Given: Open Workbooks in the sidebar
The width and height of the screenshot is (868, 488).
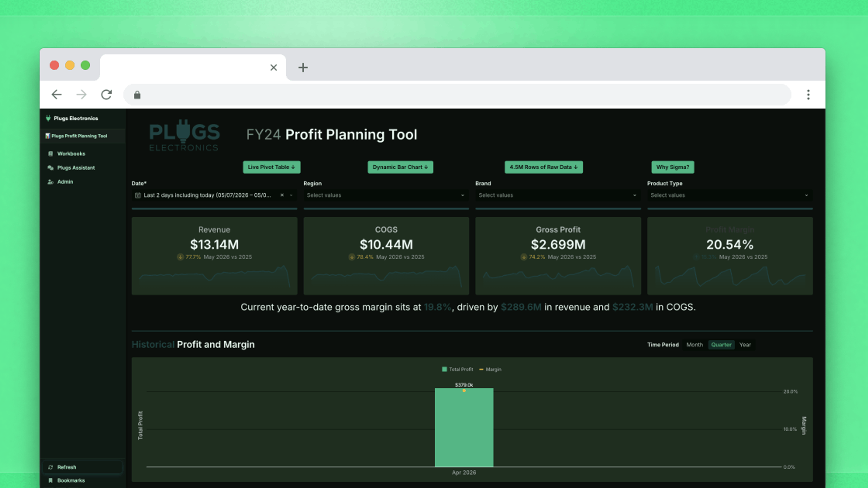Looking at the screenshot, I should pyautogui.click(x=71, y=154).
